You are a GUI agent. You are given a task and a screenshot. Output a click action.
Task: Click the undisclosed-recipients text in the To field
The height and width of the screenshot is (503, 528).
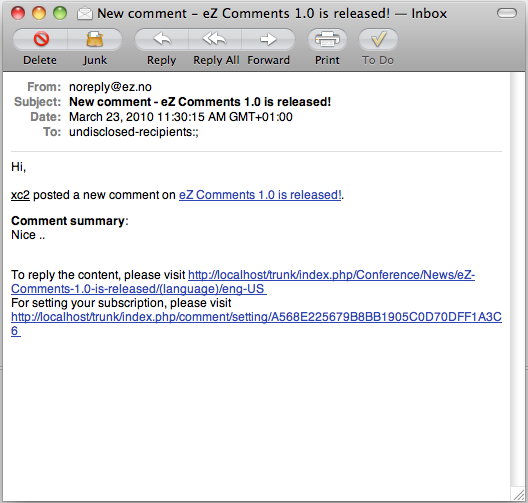(x=134, y=132)
